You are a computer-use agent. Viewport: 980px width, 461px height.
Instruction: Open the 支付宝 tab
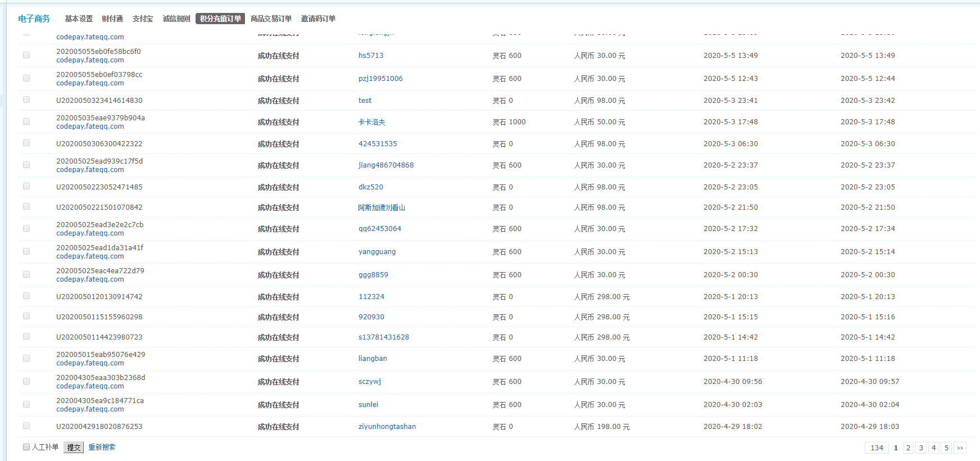[143, 19]
